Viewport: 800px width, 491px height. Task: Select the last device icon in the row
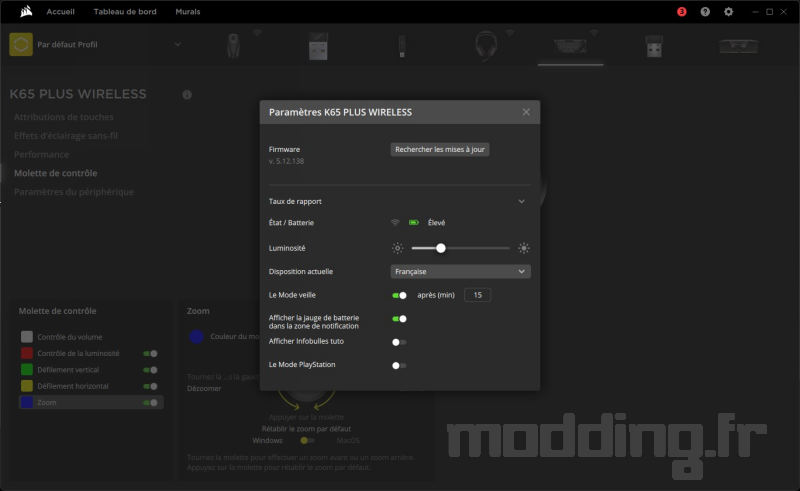pyautogui.click(x=739, y=46)
